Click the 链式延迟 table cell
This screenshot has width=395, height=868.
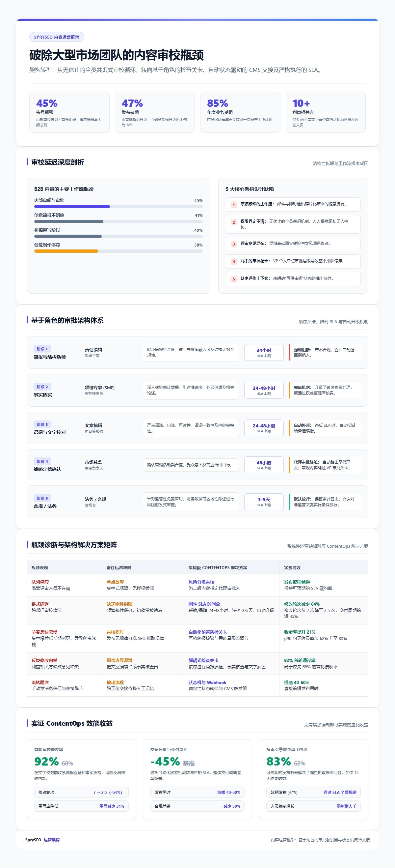pos(64,610)
